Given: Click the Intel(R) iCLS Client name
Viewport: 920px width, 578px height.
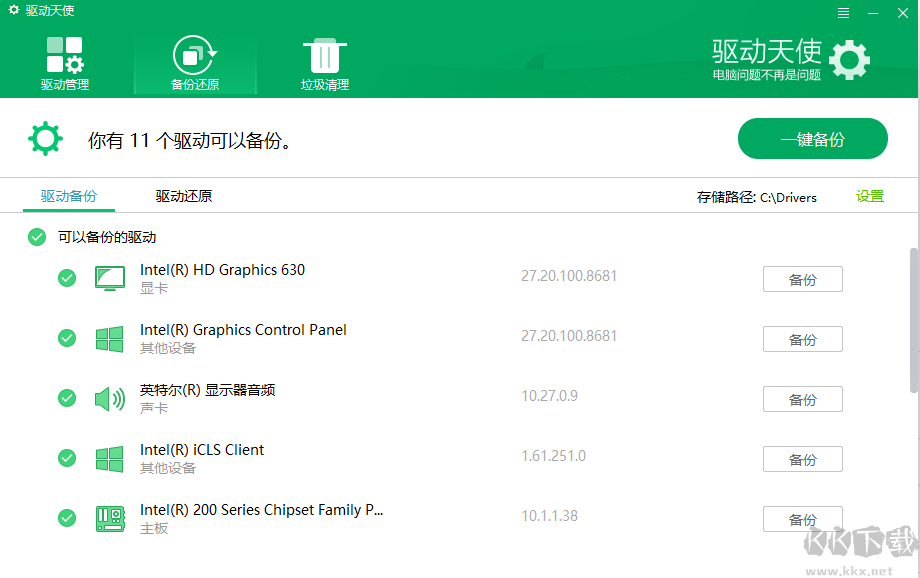Looking at the screenshot, I should click(x=202, y=450).
